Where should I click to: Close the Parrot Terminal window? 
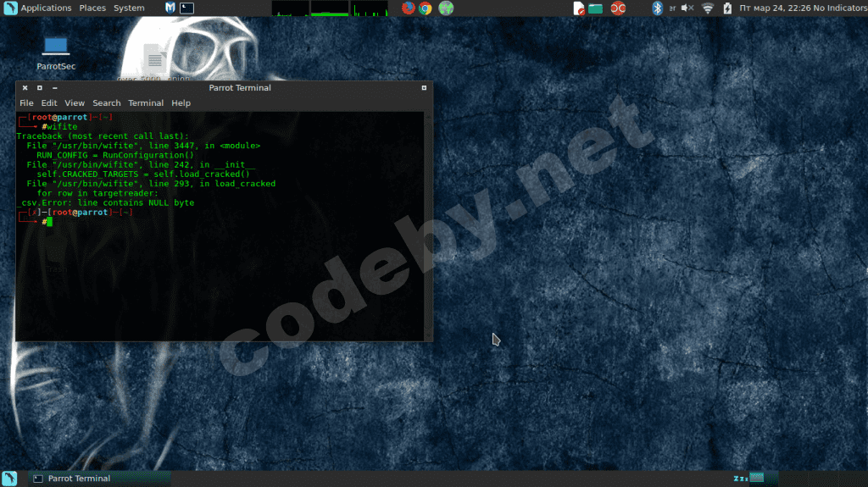click(x=25, y=87)
